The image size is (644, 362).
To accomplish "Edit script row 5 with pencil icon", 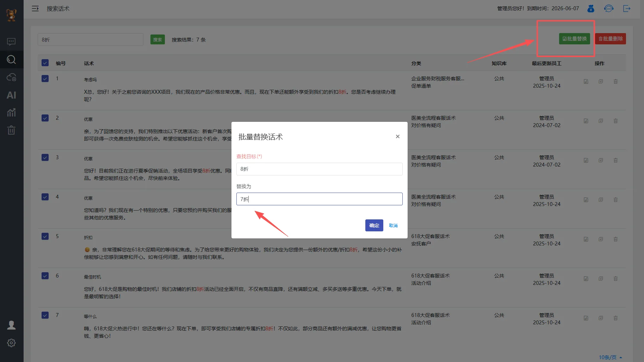I will pos(586,239).
